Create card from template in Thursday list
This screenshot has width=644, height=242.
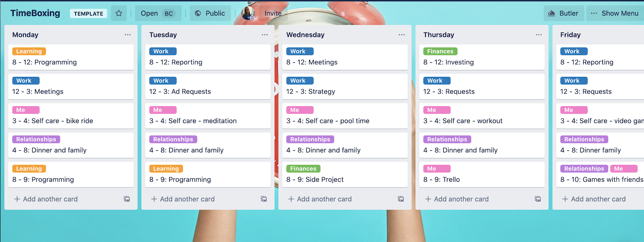pyautogui.click(x=538, y=199)
